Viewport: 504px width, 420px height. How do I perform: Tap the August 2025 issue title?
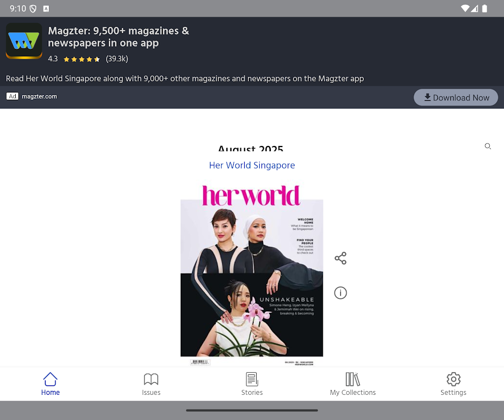(x=251, y=149)
